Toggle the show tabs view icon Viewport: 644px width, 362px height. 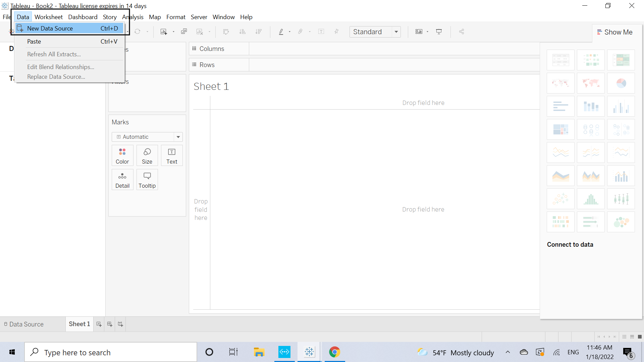tap(640, 337)
